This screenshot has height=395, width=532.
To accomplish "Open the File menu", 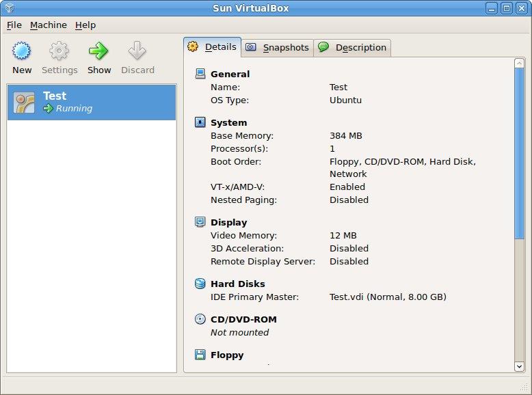I will pos(14,25).
